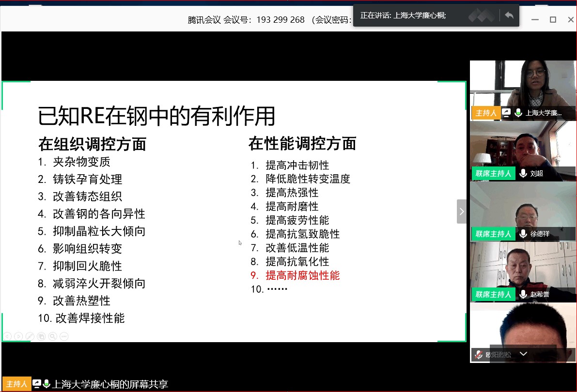Image resolution: width=577 pixels, height=392 pixels.
Task: Click the reply arrow in speaking popup
Action: 509,15
